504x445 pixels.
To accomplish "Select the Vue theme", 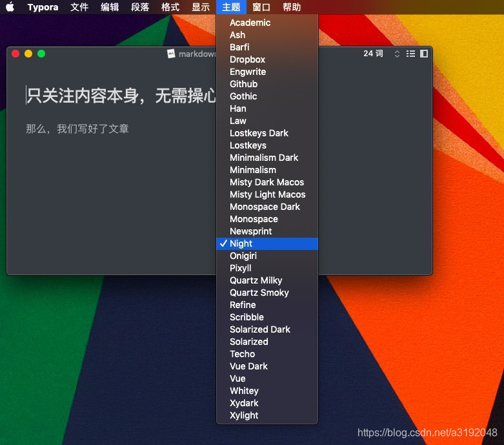I will 267,378.
